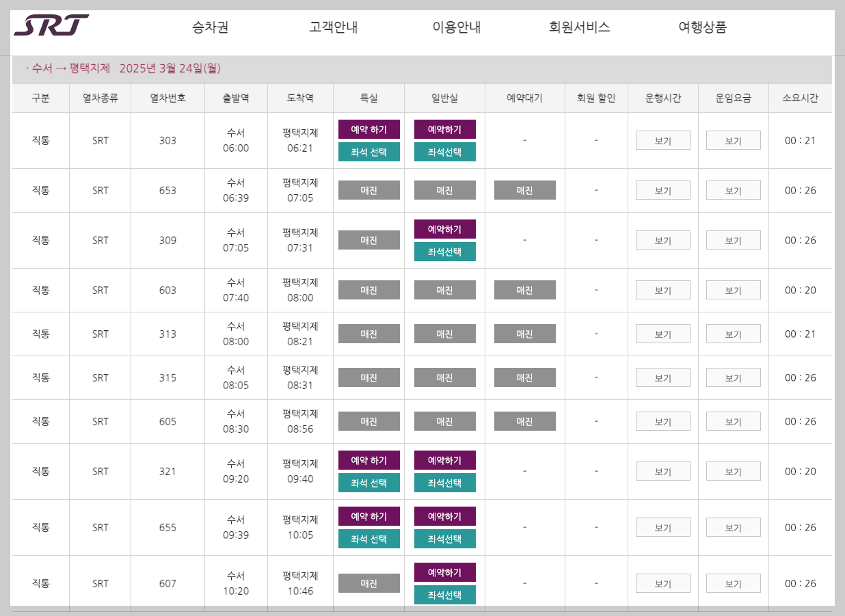Reserve standard class on train 309
The height and width of the screenshot is (616, 845).
444,228
